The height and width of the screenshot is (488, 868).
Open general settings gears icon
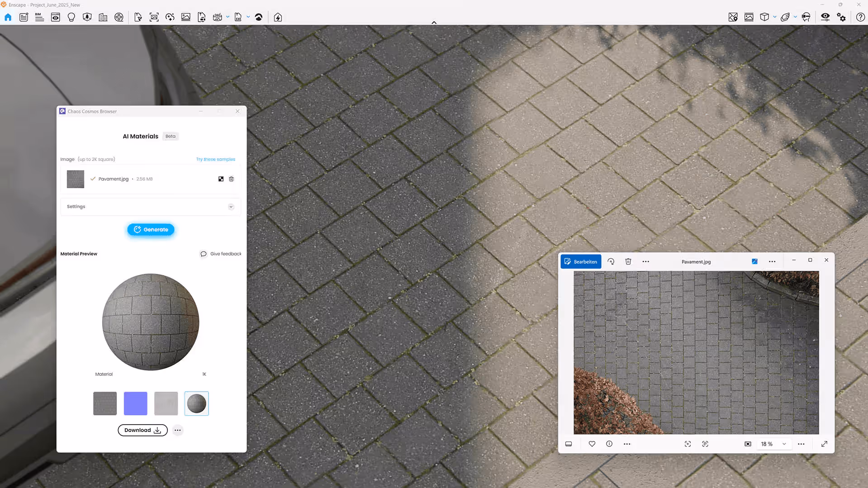click(x=841, y=17)
